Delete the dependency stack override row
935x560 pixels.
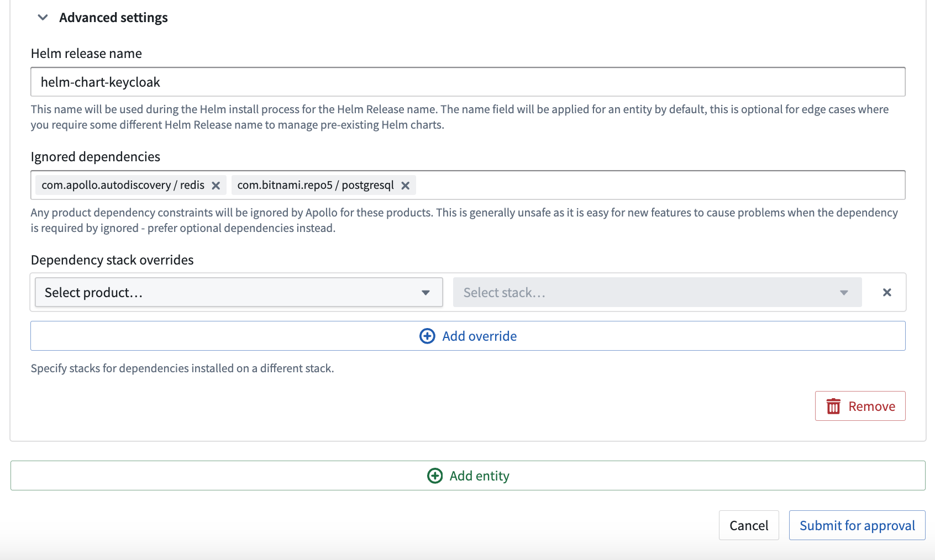click(887, 292)
